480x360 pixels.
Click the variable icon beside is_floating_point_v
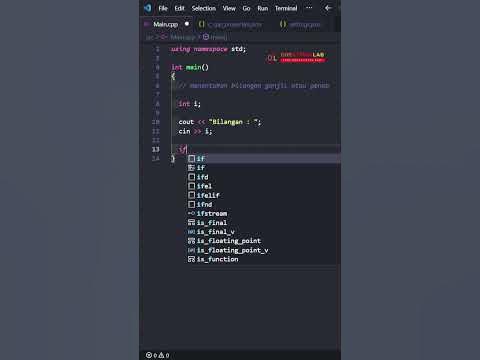click(x=191, y=250)
